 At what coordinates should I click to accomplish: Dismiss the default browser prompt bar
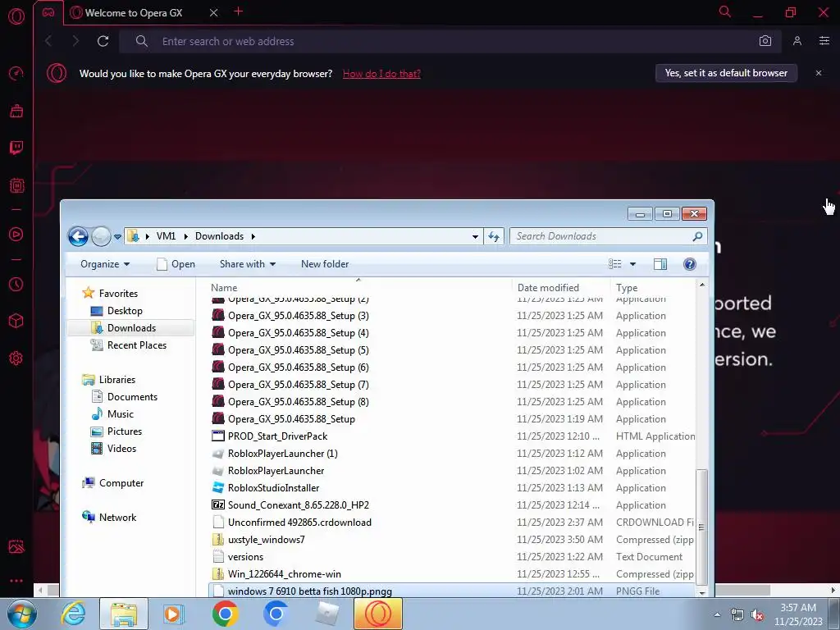pos(819,73)
